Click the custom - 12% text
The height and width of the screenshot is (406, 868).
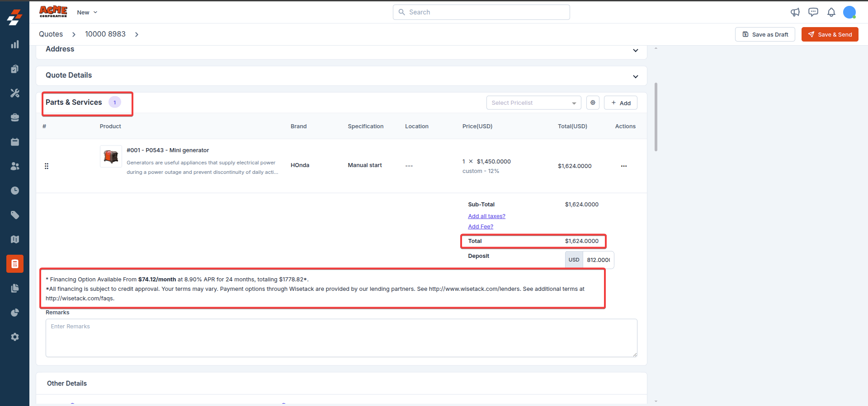click(481, 171)
